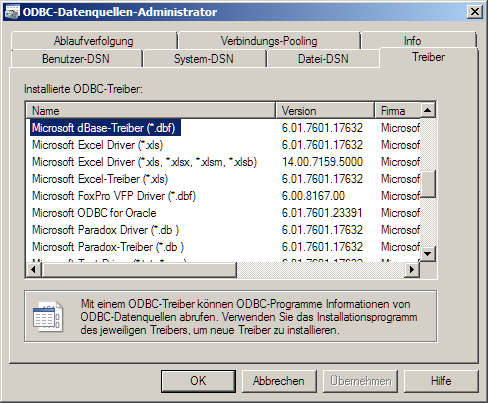Select Microsoft Paradox Driver (*.db )

click(x=106, y=230)
